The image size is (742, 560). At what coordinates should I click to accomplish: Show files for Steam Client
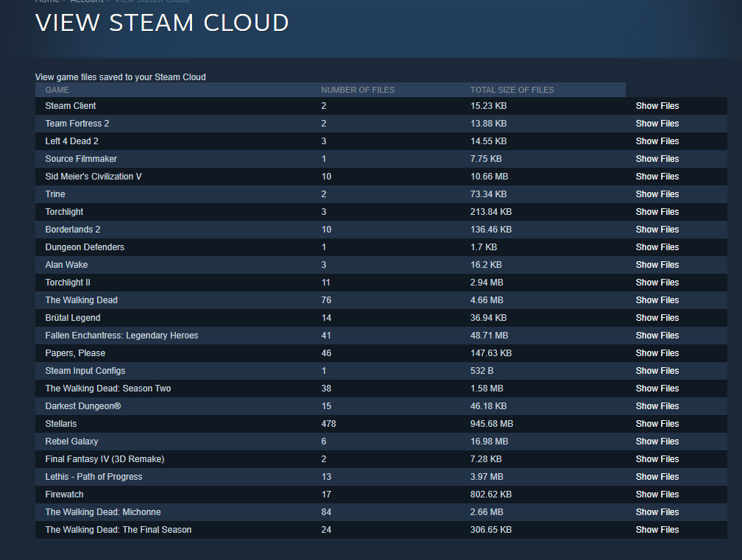657,106
